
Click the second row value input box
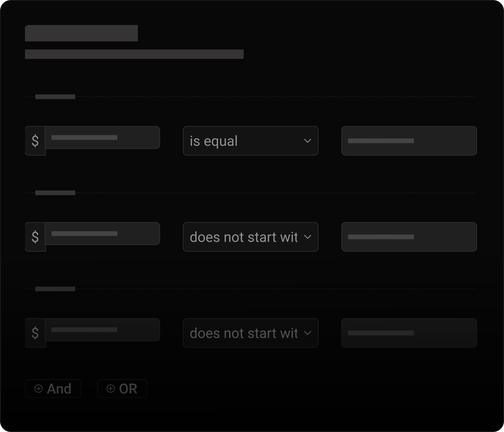[x=409, y=237]
